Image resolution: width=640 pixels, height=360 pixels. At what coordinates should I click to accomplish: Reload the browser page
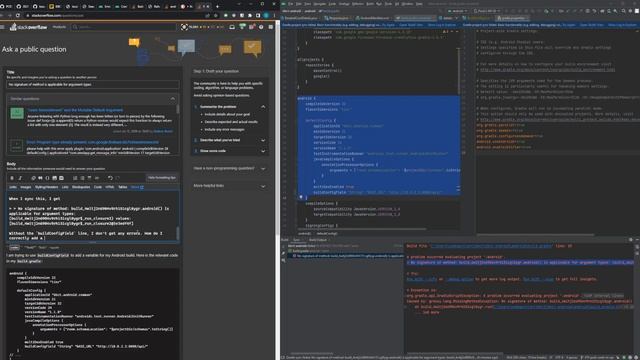coord(18,15)
